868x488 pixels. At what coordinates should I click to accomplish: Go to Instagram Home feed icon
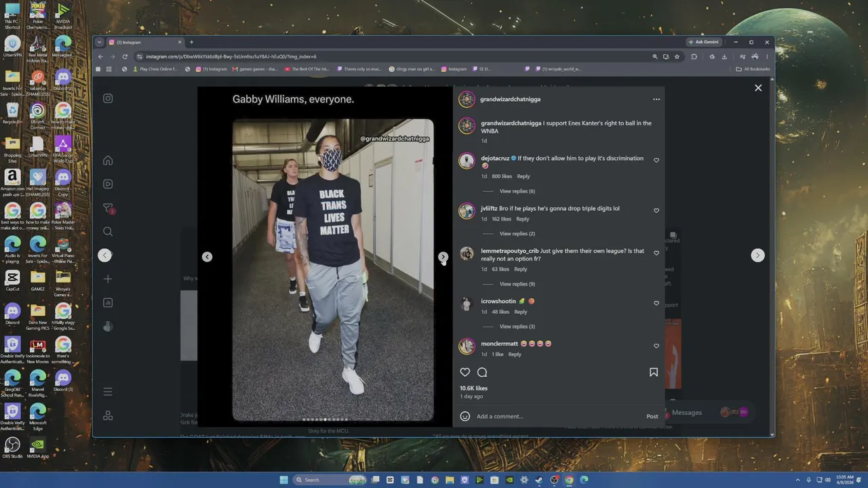[108, 161]
